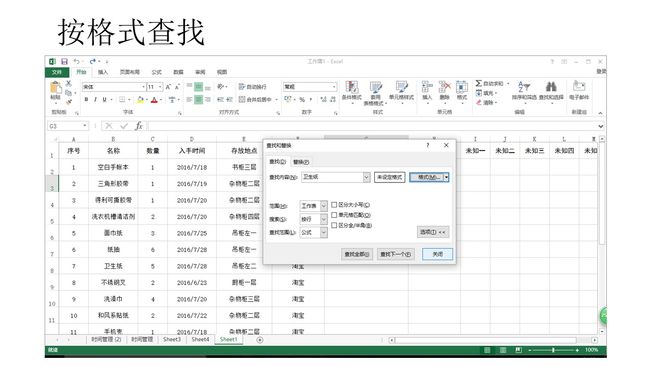Open the Look in dropdown in dialog
650x366 pixels.
click(x=324, y=233)
